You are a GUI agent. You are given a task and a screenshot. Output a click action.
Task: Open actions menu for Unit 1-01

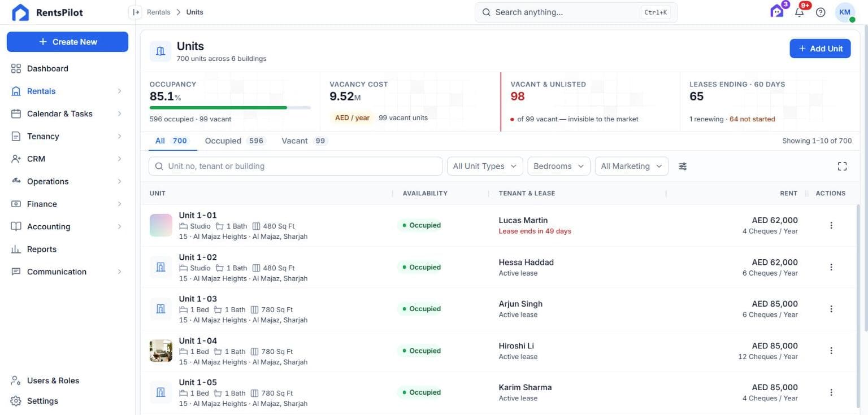831,225
